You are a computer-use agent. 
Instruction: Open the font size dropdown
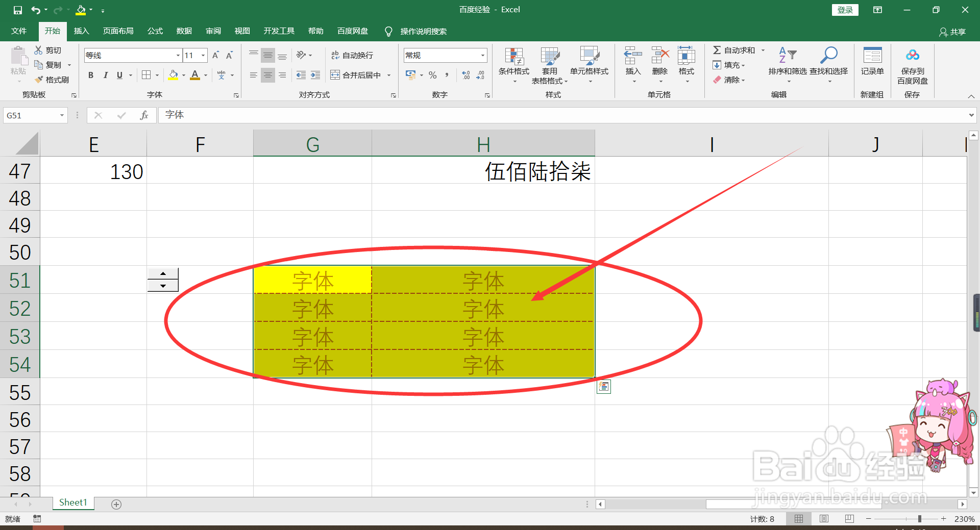(x=203, y=55)
